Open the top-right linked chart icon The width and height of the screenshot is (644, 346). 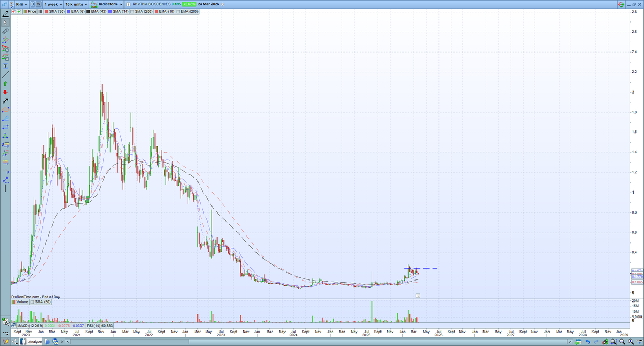[620, 4]
